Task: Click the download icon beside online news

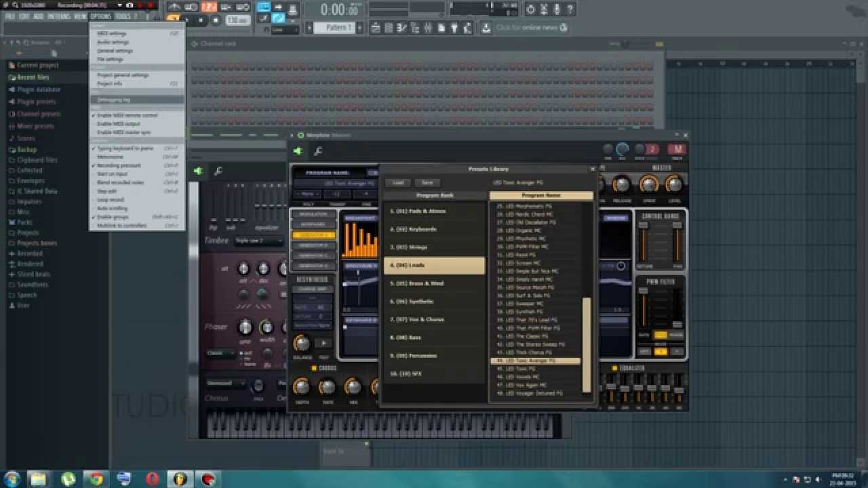Action: click(x=486, y=28)
